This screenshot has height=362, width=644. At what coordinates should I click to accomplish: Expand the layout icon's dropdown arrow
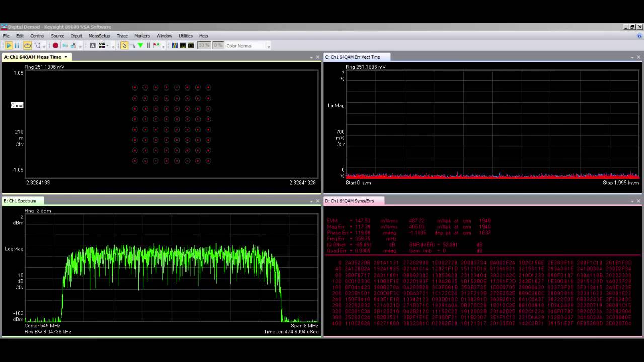coord(108,45)
